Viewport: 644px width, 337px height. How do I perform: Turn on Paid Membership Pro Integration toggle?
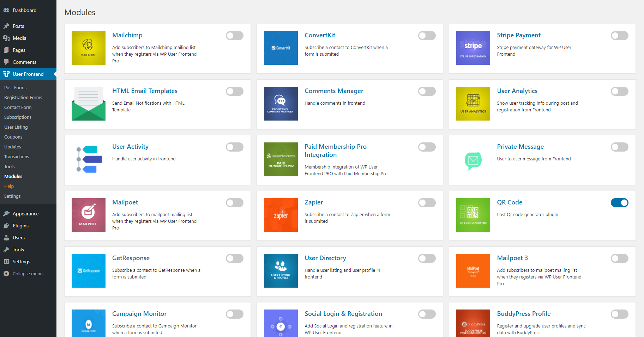[x=427, y=147]
